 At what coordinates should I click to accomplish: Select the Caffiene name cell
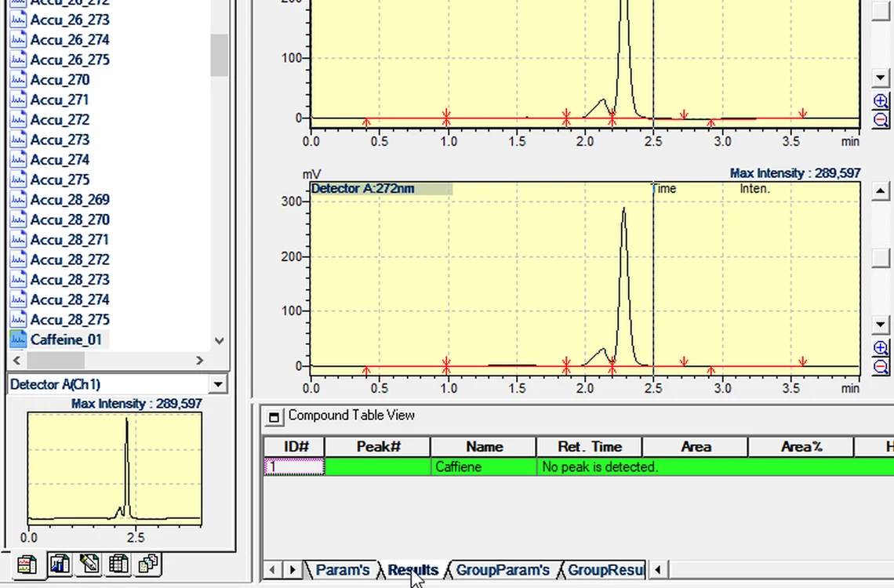[x=484, y=466]
